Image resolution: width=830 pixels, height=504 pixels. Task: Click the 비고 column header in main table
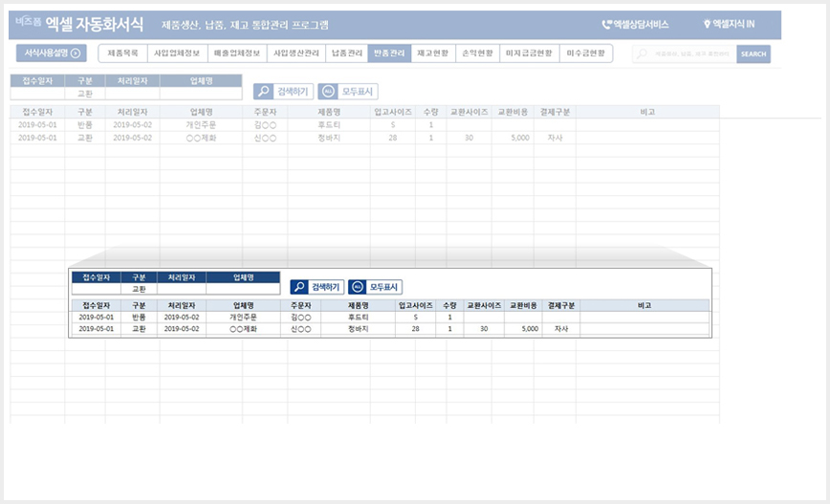click(x=648, y=112)
